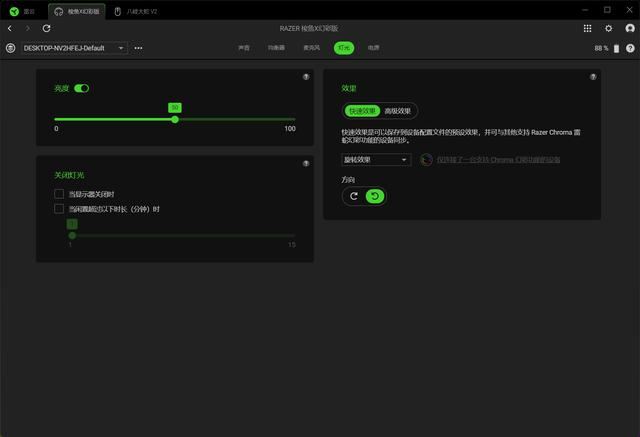Go back using the left arrow
The height and width of the screenshot is (437, 640).
(x=10, y=28)
